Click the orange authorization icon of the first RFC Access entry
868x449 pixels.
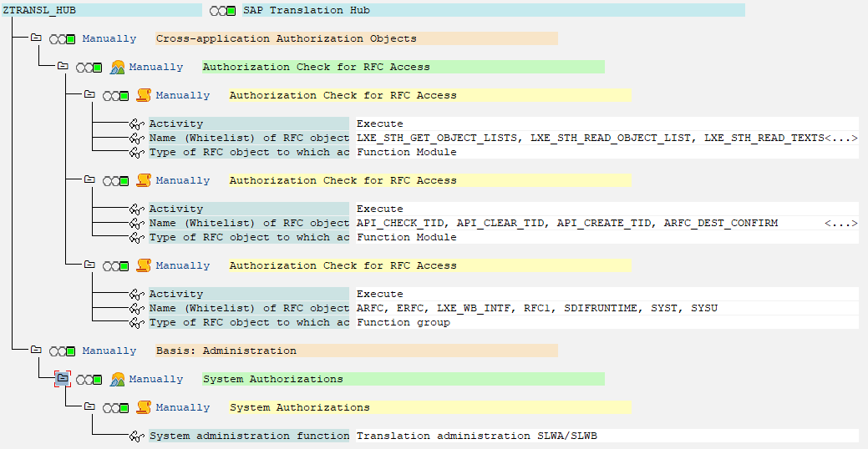coord(144,96)
